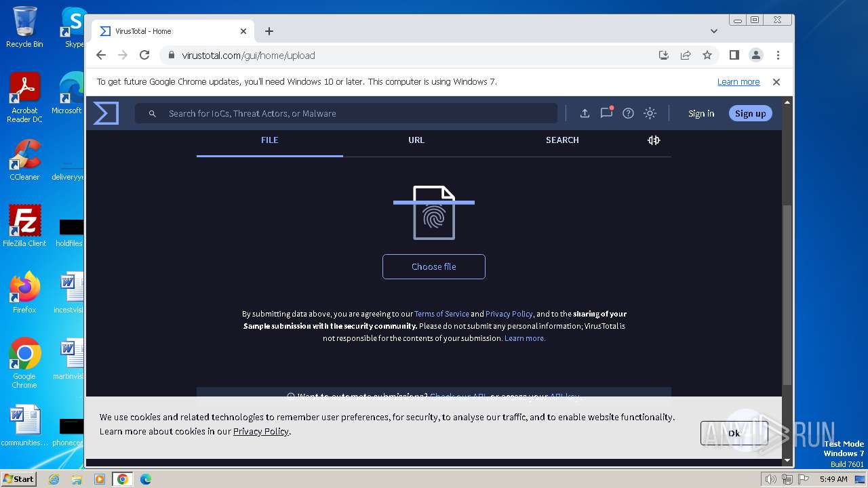Switch to the URL tab

click(x=416, y=140)
